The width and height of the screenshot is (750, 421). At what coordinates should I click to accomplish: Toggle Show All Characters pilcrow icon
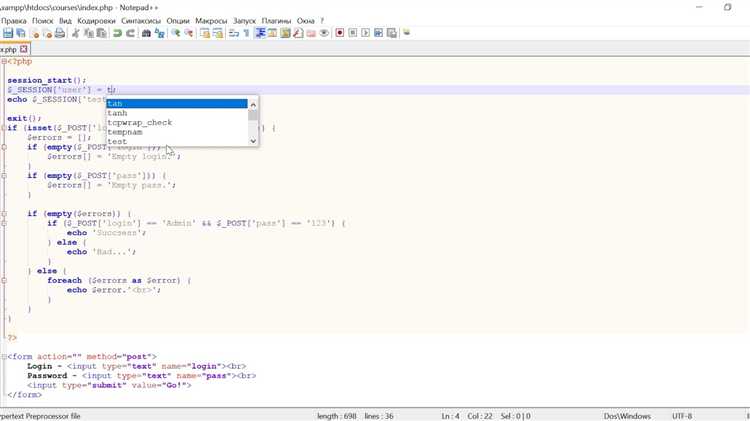coord(246,33)
